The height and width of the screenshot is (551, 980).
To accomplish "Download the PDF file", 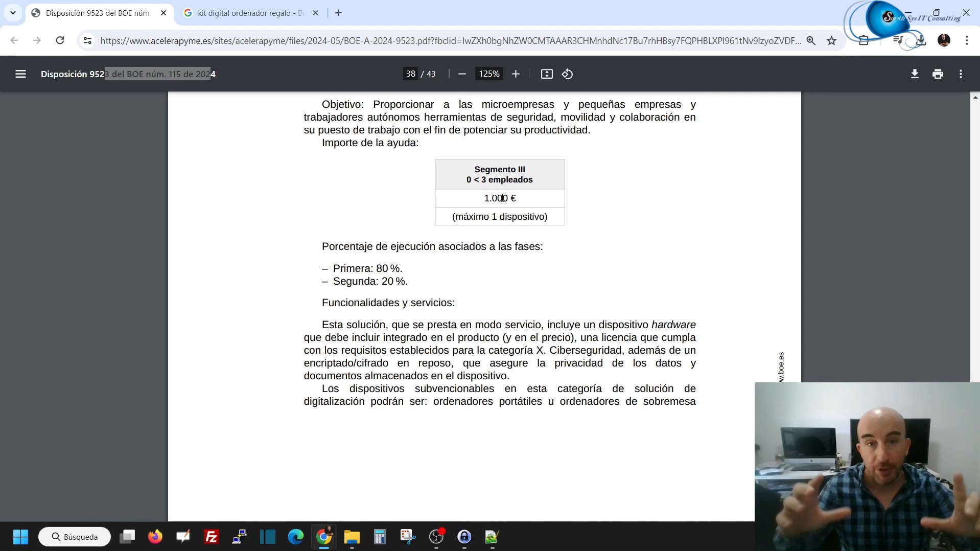I will (x=915, y=74).
